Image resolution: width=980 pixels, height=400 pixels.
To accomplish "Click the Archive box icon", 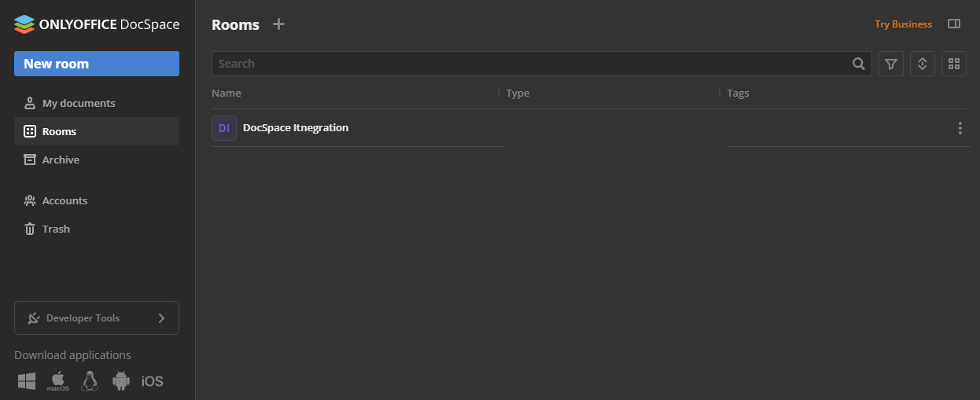I will pyautogui.click(x=30, y=160).
